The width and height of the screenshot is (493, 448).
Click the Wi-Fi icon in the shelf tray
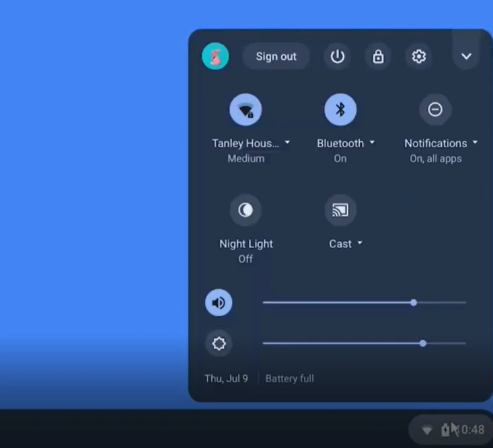pyautogui.click(x=426, y=430)
